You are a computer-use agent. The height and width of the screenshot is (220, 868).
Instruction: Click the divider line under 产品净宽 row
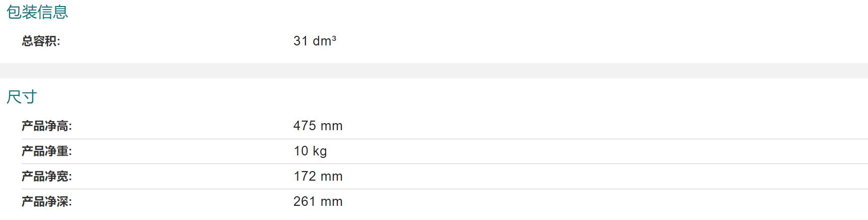click(445, 189)
